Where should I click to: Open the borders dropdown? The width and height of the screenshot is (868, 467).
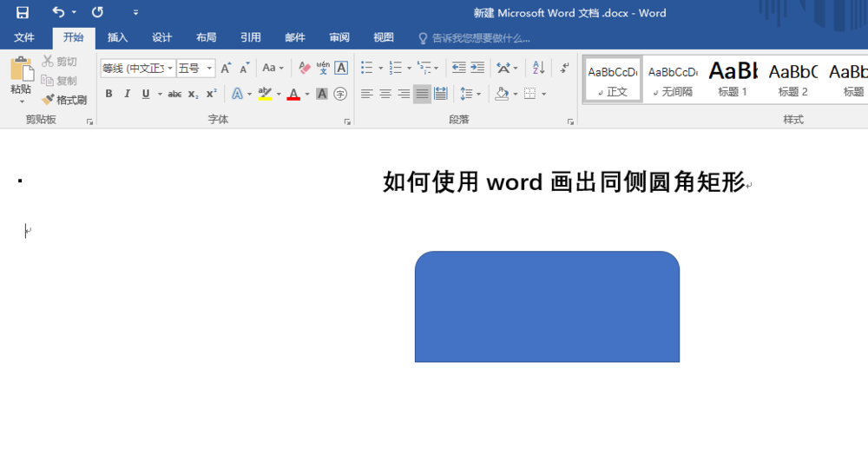pos(543,94)
